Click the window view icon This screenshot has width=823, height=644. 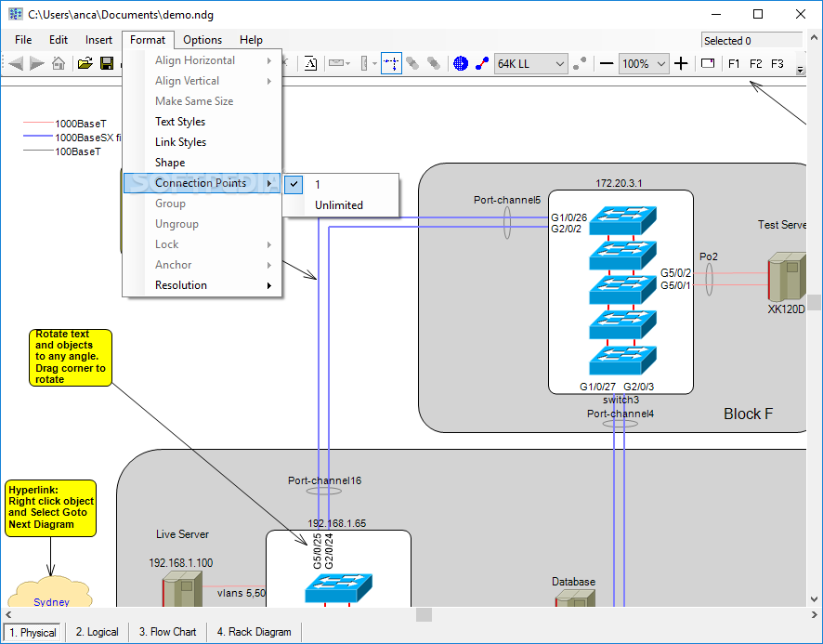click(x=708, y=63)
